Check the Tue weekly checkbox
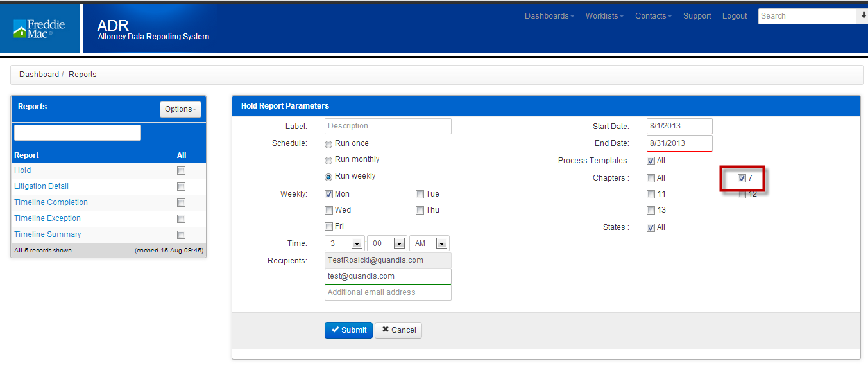Viewport: 868px width, 370px height. (420, 194)
